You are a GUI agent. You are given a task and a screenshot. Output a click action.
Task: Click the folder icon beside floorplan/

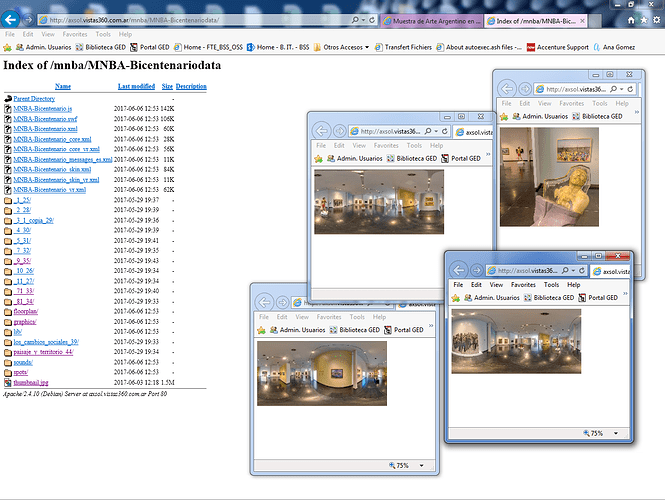[8, 312]
